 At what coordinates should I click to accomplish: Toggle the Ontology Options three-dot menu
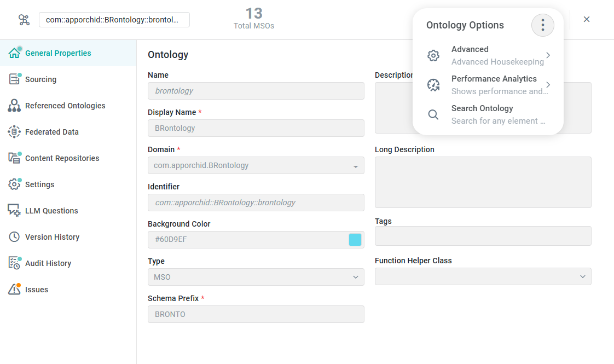[543, 25]
